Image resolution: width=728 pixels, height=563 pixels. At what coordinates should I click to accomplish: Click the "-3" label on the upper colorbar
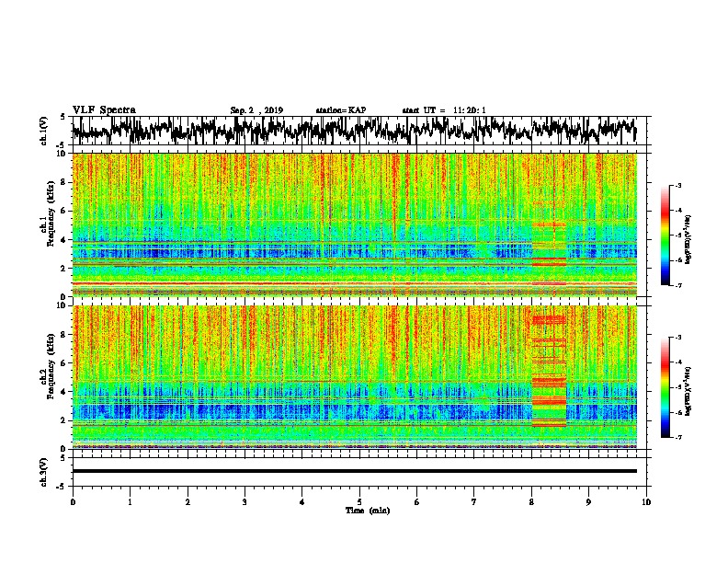click(x=678, y=185)
